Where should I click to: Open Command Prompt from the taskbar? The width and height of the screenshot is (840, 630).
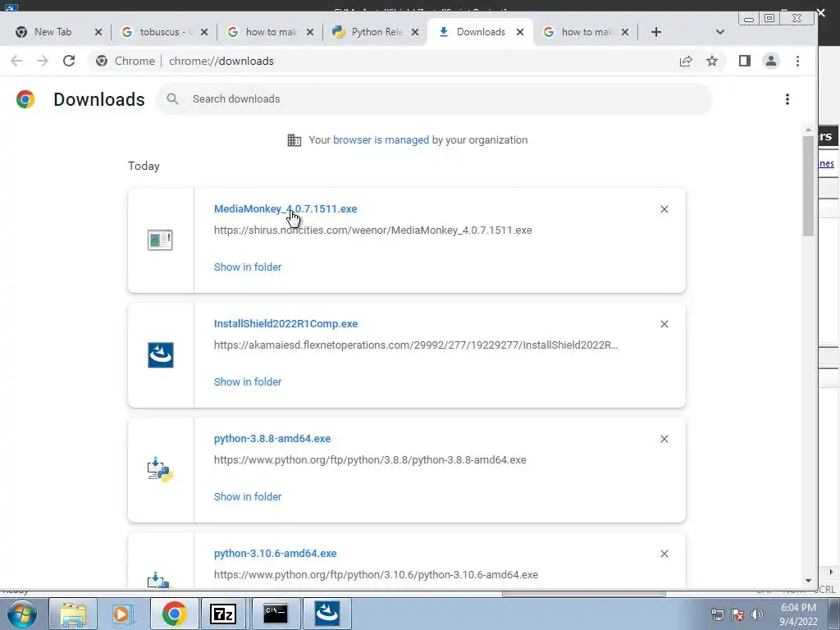(275, 614)
